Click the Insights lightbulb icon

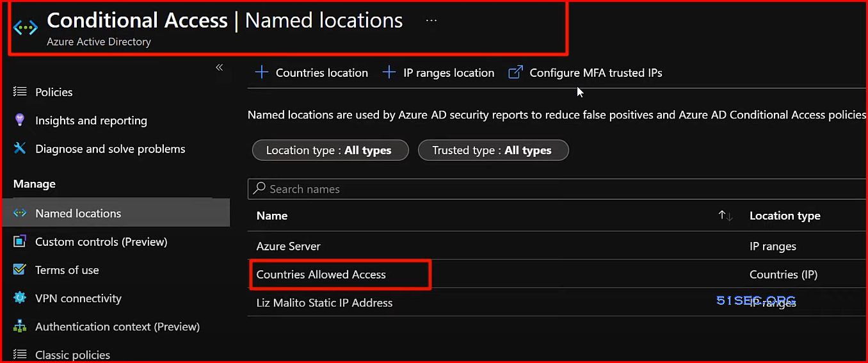20,120
